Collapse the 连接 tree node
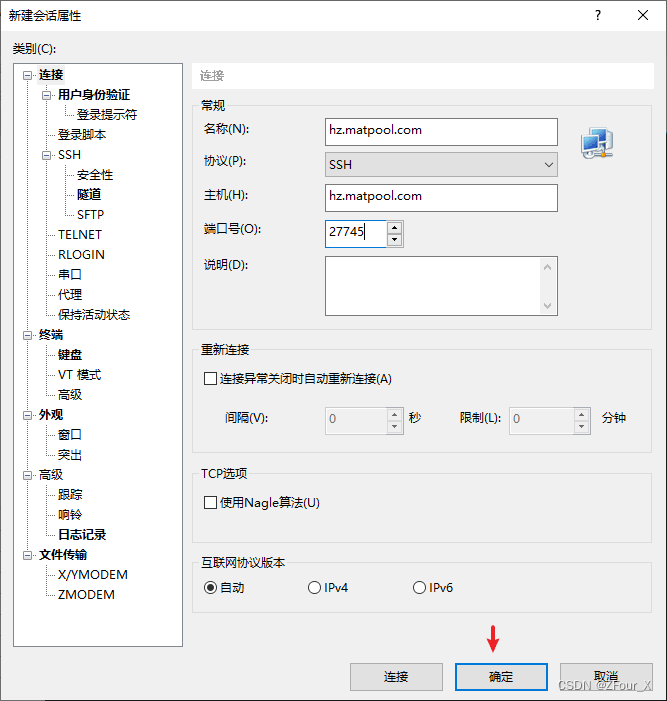 click(28, 75)
